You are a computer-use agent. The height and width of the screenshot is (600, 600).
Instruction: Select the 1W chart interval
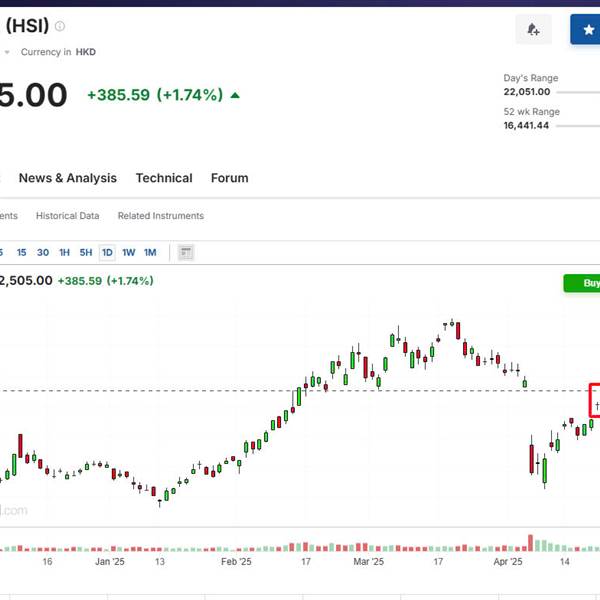[129, 253]
